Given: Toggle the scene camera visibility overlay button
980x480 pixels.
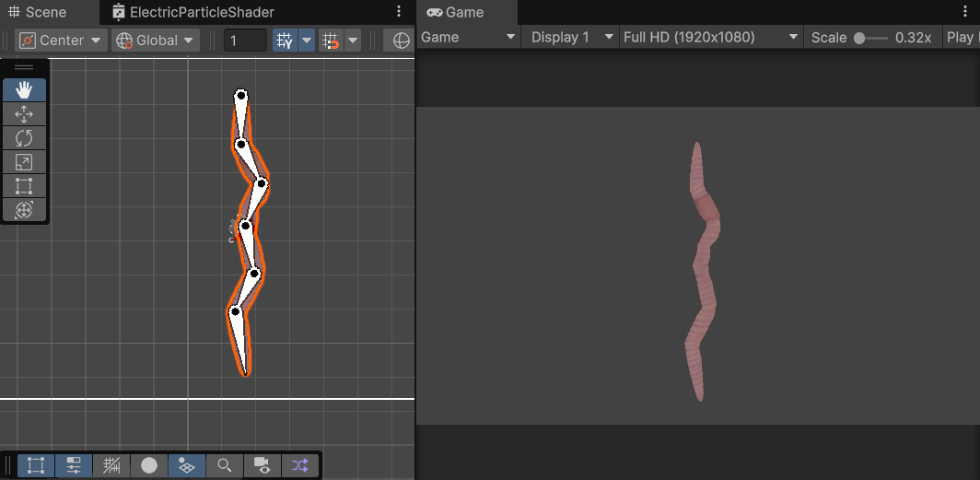Looking at the screenshot, I should coord(262,465).
